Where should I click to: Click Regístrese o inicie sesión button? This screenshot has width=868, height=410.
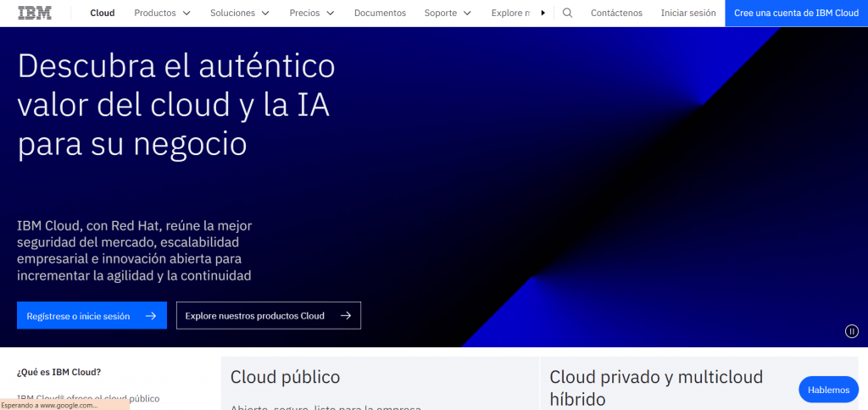tap(92, 315)
